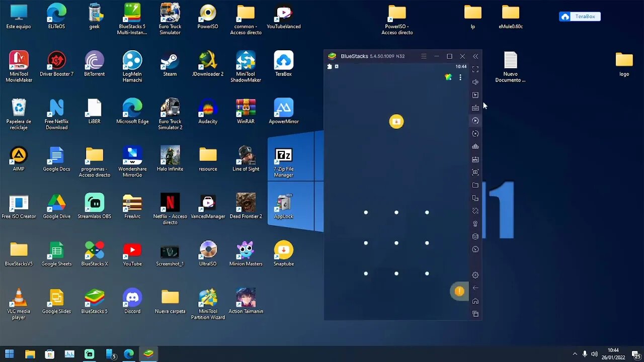Click the BlueStacks volume speaker icon
This screenshot has height=362, width=644.
pyautogui.click(x=475, y=82)
